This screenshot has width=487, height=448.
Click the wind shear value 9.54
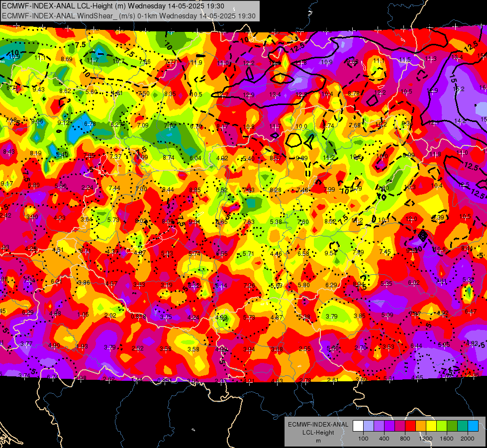(x=330, y=253)
